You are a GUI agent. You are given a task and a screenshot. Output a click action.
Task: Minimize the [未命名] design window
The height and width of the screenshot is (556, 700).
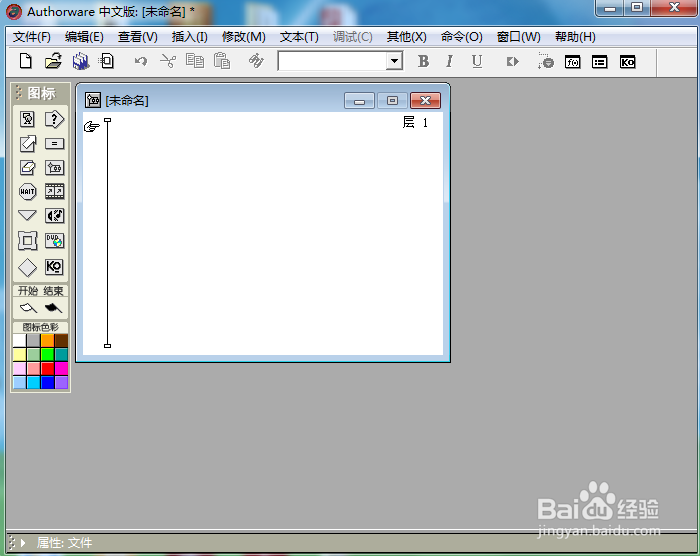click(x=359, y=101)
